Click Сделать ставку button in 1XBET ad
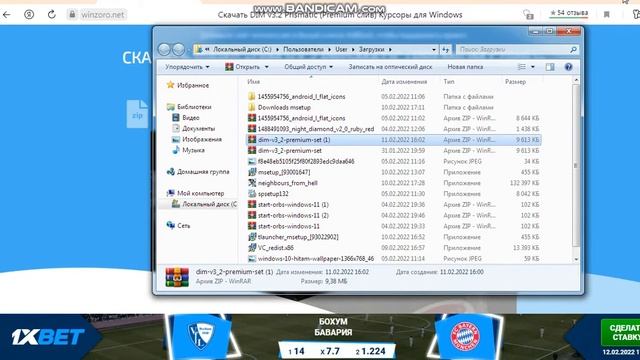The image size is (640, 360). [x=620, y=332]
